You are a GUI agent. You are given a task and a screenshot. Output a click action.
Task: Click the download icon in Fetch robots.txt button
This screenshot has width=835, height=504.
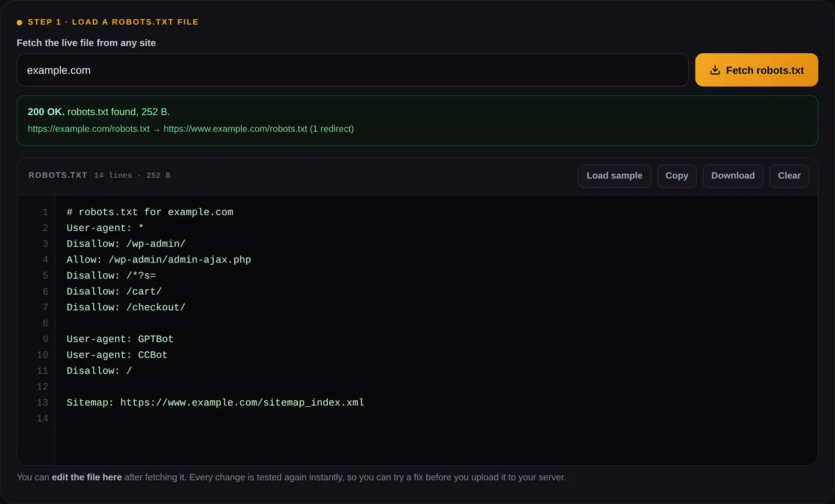point(715,70)
